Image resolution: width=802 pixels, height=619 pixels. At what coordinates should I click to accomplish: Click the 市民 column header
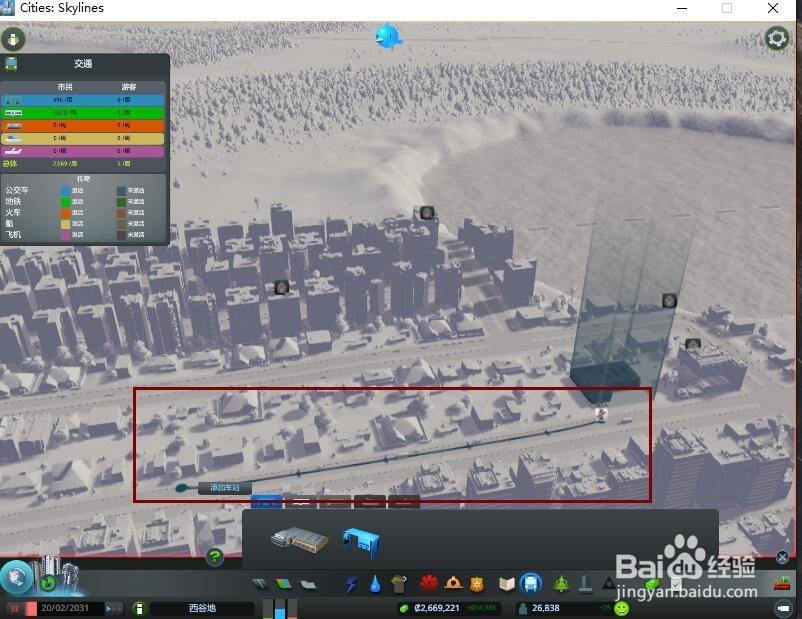[x=65, y=87]
